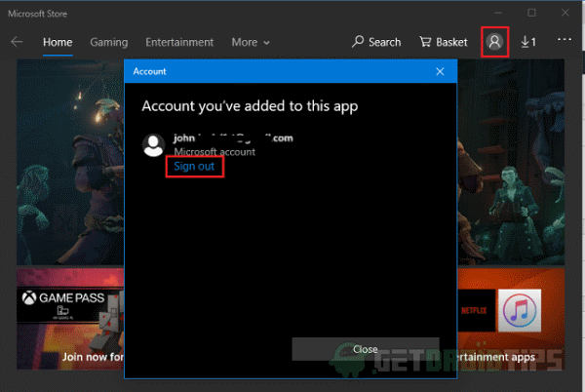Click the back arrow in Microsoft Store
The width and height of the screenshot is (585, 392).
17,42
